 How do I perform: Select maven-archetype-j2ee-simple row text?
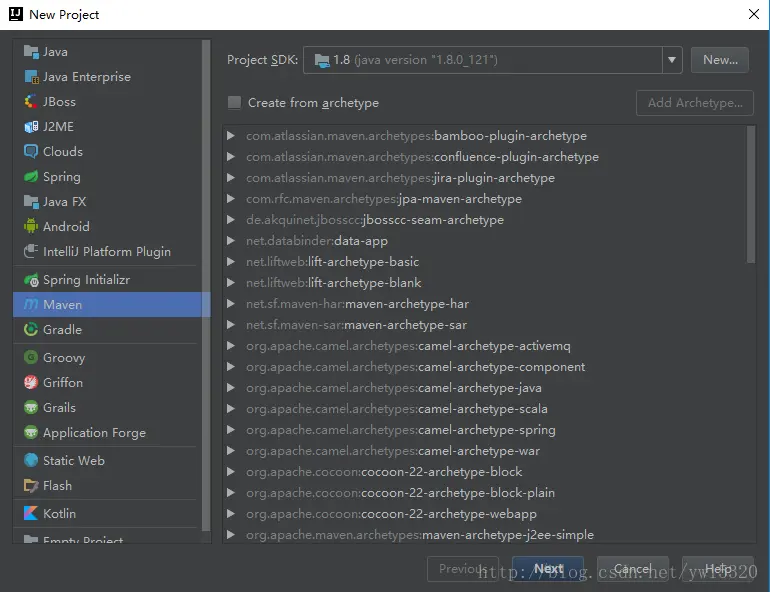click(x=420, y=535)
